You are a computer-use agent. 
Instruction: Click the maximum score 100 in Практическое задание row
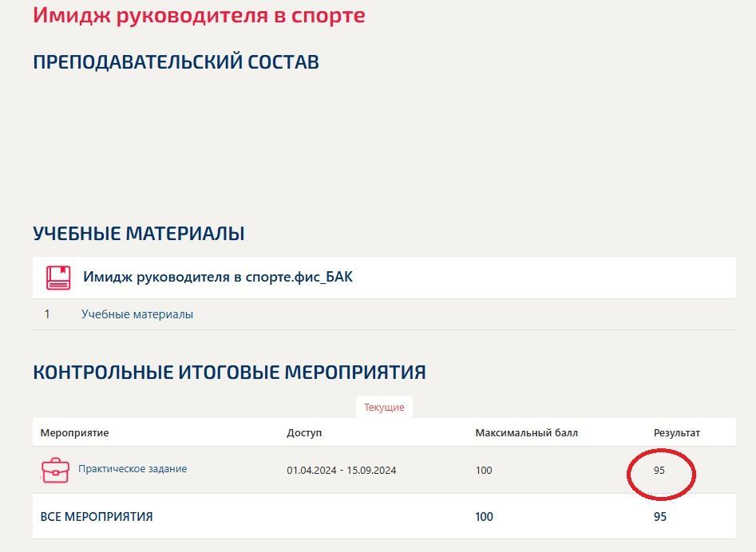pyautogui.click(x=484, y=470)
